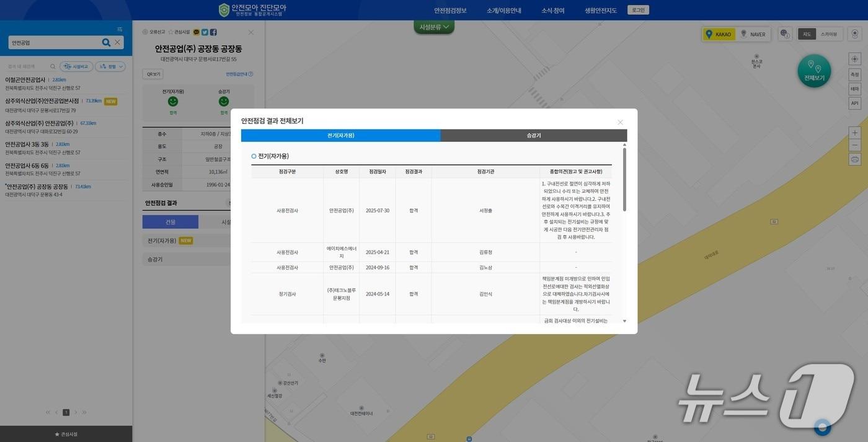This screenshot has height=442, width=868.
Task: Click the 시설비교 compare button
Action: point(76,66)
